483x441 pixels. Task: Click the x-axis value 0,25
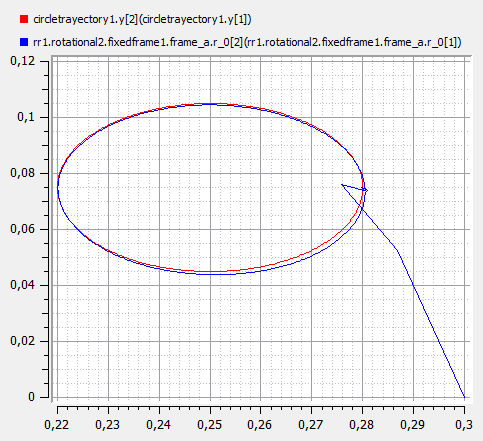[210, 425]
